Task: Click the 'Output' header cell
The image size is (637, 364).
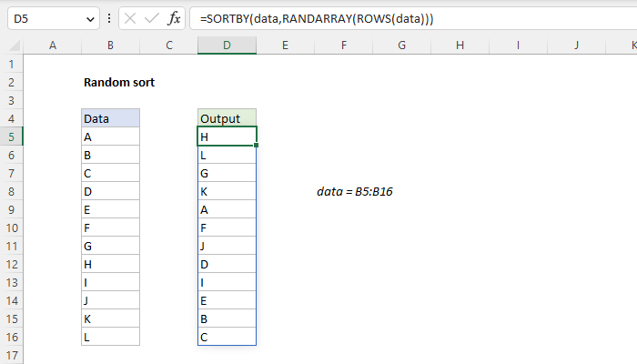Action: pos(227,118)
